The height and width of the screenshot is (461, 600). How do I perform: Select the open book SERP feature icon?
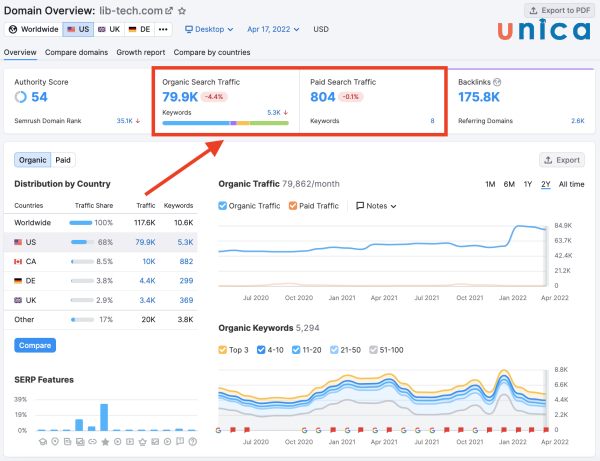click(x=180, y=441)
